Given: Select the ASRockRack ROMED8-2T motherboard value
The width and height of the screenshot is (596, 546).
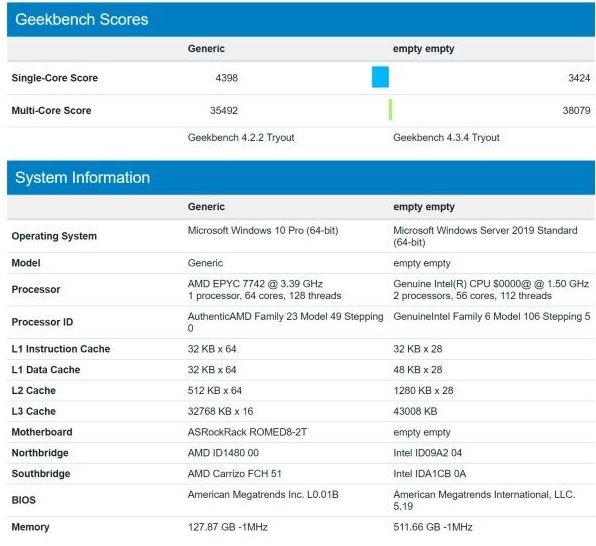Looking at the screenshot, I should tap(247, 432).
